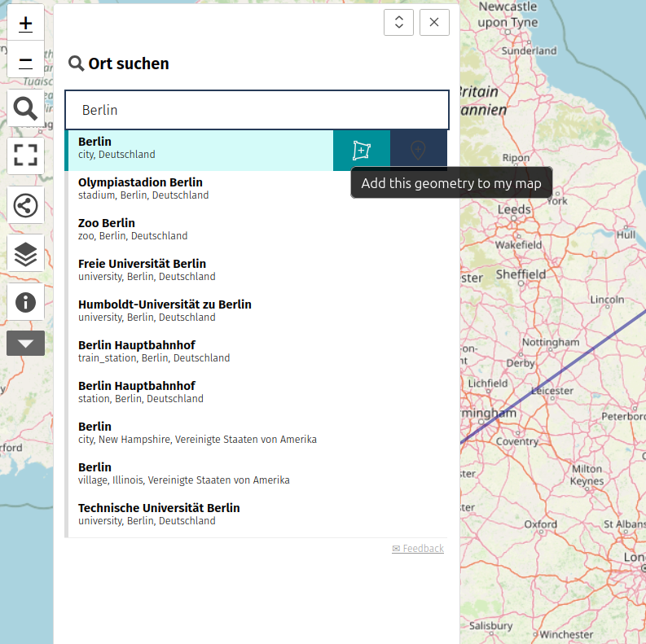Click the Berlin search input field

(257, 110)
